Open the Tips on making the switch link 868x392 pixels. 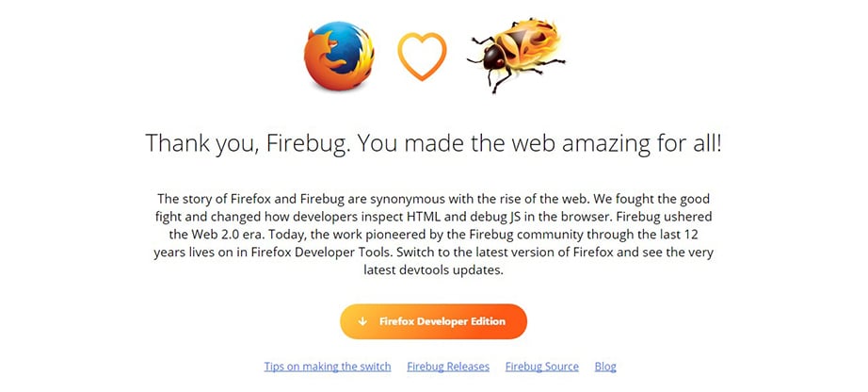328,367
